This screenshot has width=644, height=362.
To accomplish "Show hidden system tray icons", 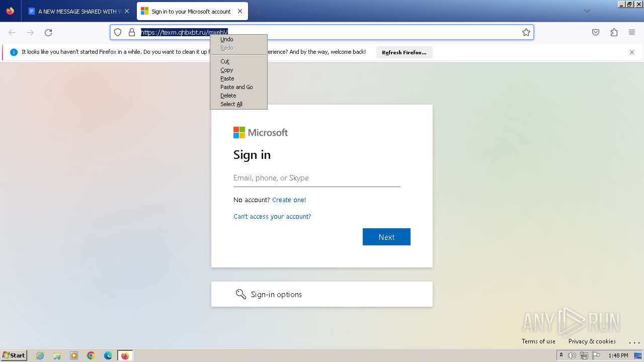I will pyautogui.click(x=561, y=355).
